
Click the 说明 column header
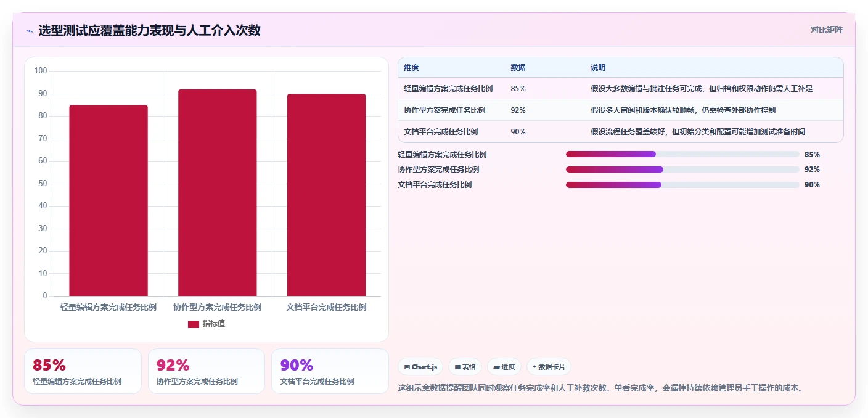click(598, 68)
